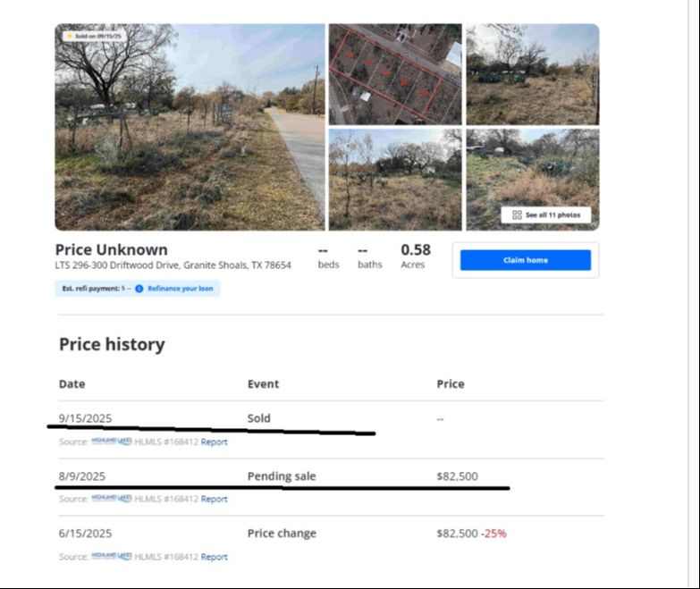This screenshot has width=700, height=589.
Task: Click the Highland Lakes logo under the Sold entry
Action: (112, 442)
